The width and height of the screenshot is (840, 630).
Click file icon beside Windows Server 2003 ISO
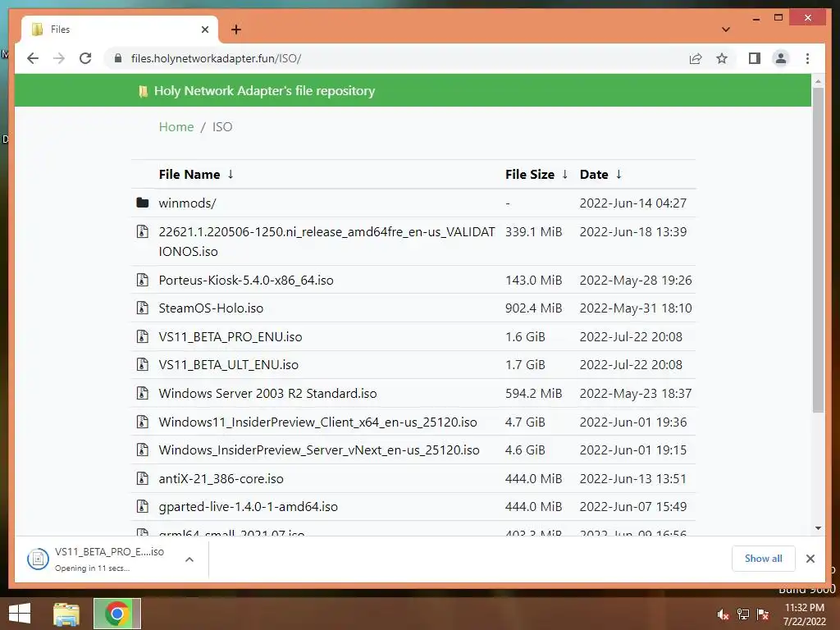point(142,393)
